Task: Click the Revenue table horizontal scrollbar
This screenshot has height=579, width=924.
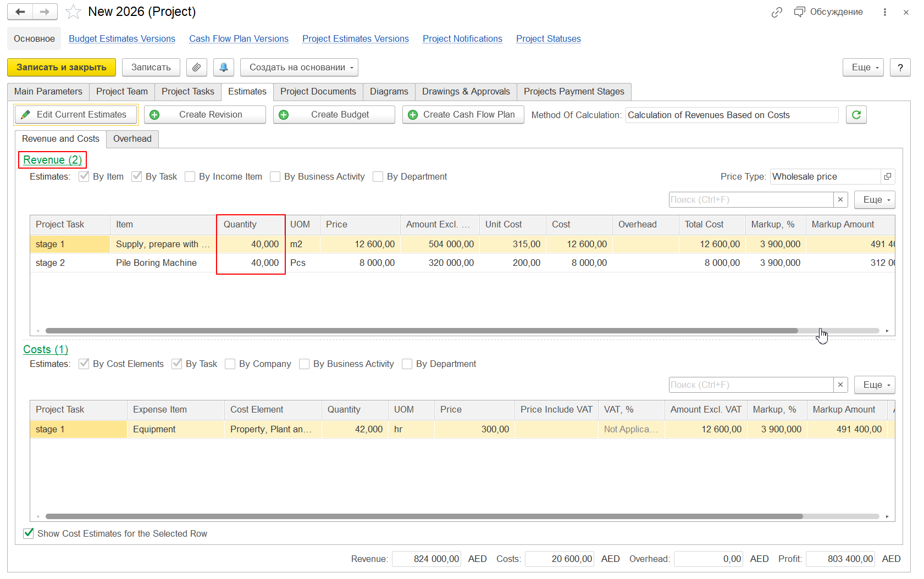Action: pyautogui.click(x=421, y=331)
